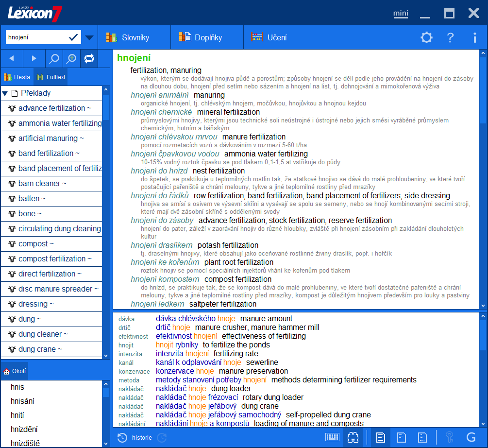The height and width of the screenshot is (448, 488).
Task: Select 'disc manure spreader ~' entry
Action: (x=51, y=289)
